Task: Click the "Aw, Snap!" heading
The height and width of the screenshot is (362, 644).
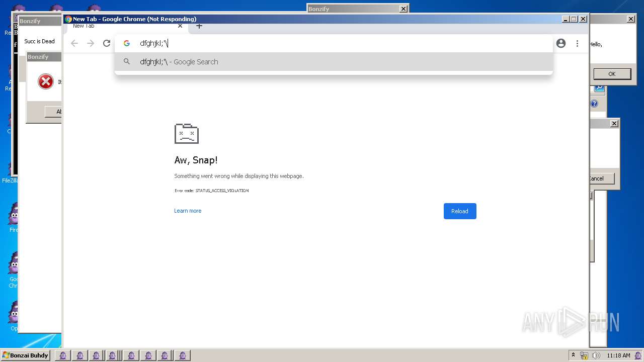Action: click(x=196, y=160)
